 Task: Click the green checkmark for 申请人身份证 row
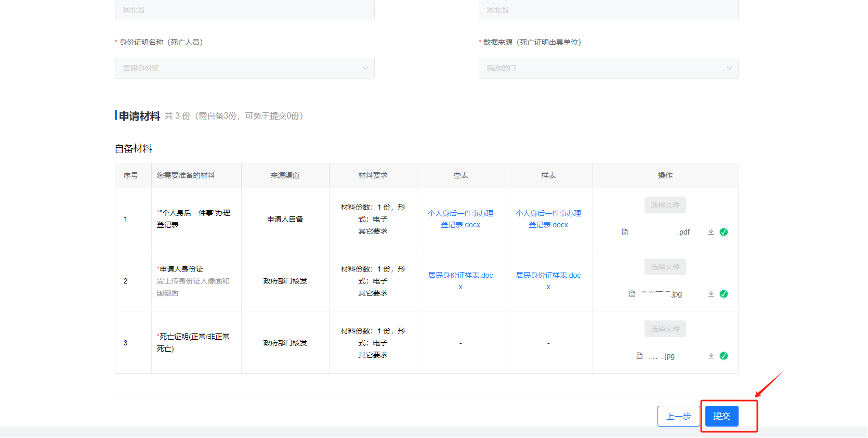pos(724,294)
